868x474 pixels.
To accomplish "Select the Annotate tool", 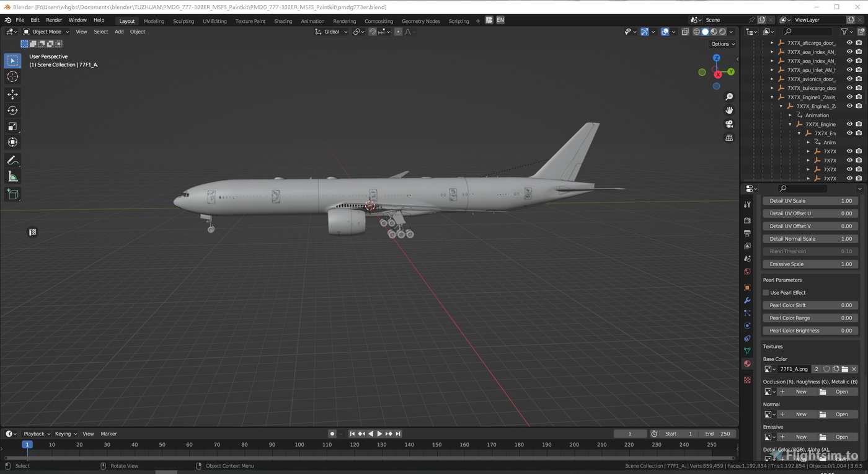I will 12,160.
